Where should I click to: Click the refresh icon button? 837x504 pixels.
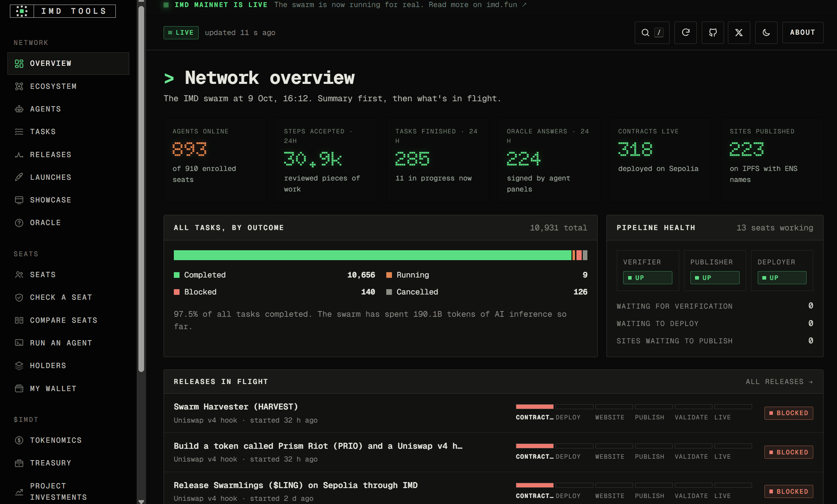click(x=685, y=33)
